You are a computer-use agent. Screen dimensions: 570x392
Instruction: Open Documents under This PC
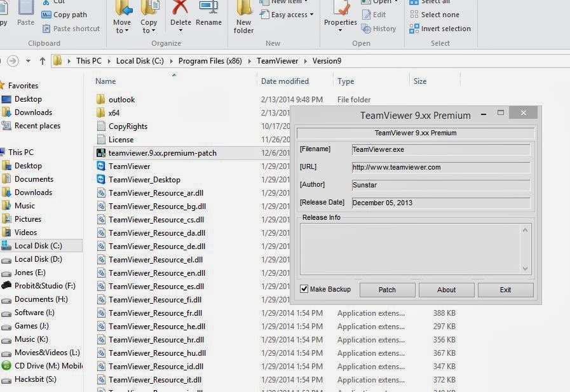[x=34, y=179]
